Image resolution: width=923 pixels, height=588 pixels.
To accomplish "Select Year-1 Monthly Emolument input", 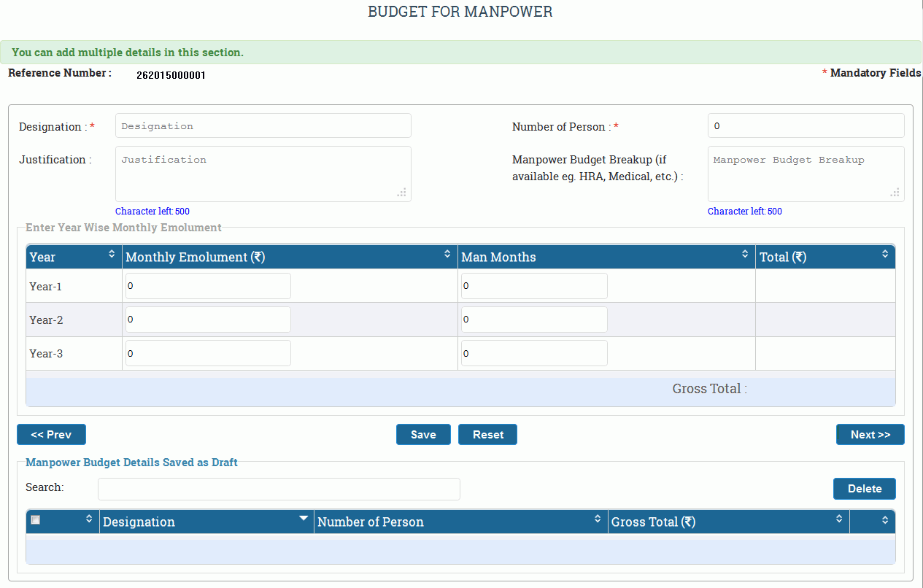I will click(208, 286).
